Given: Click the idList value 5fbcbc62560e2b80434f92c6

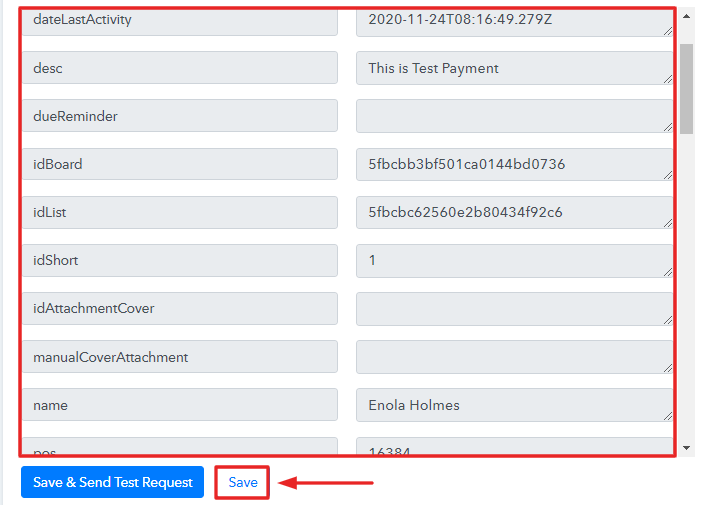Looking at the screenshot, I should [514, 212].
